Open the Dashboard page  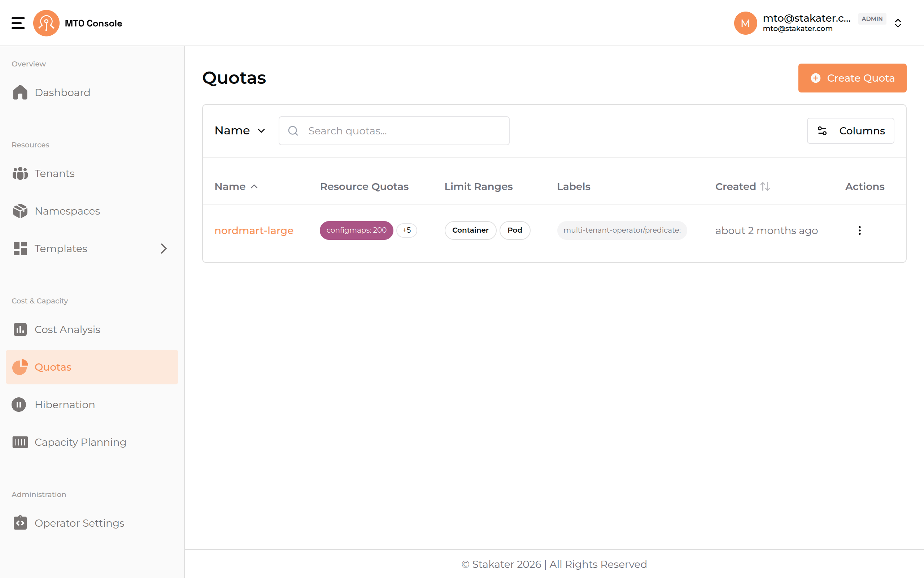[x=92, y=92]
